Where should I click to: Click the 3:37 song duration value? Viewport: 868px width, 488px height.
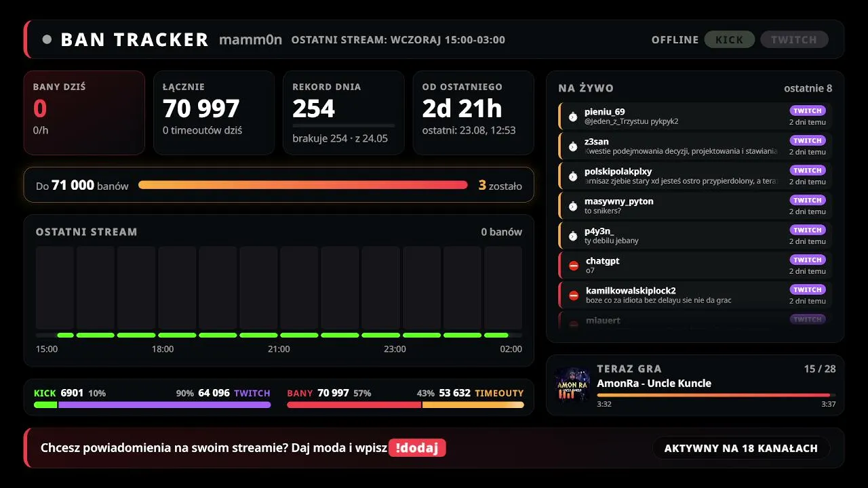pos(829,404)
